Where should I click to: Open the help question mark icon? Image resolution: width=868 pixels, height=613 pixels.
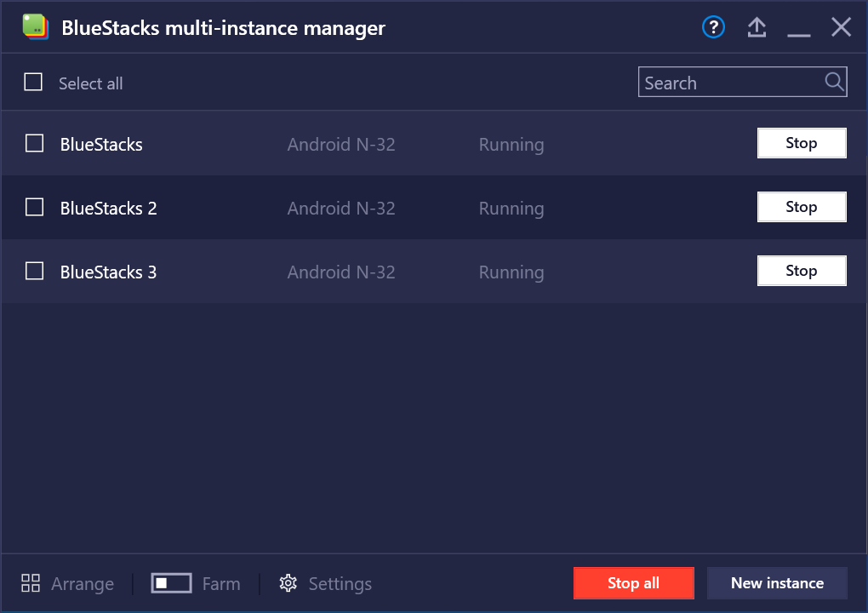point(713,27)
